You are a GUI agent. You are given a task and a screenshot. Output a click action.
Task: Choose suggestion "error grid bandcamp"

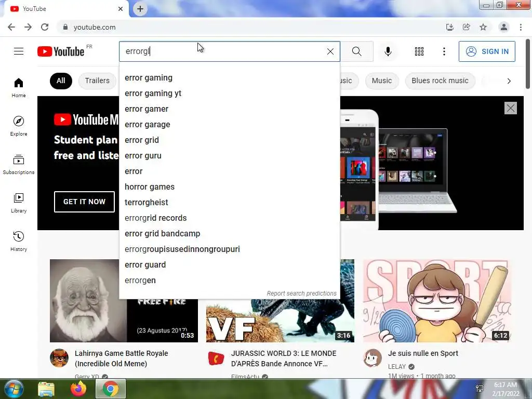(x=229, y=234)
